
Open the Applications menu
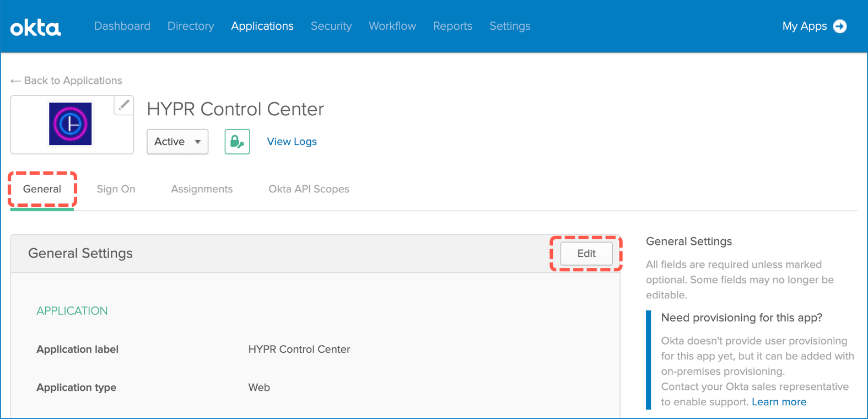[x=262, y=26]
